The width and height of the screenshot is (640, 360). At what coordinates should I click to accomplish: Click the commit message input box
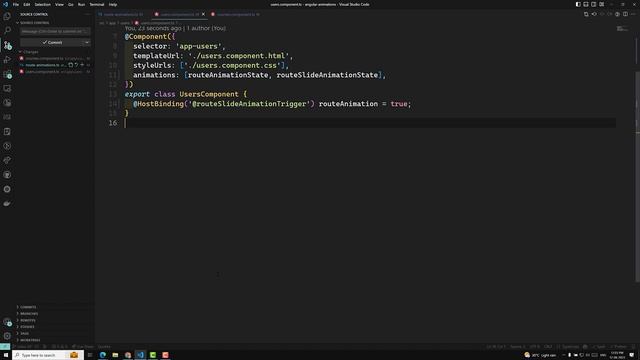click(55, 31)
